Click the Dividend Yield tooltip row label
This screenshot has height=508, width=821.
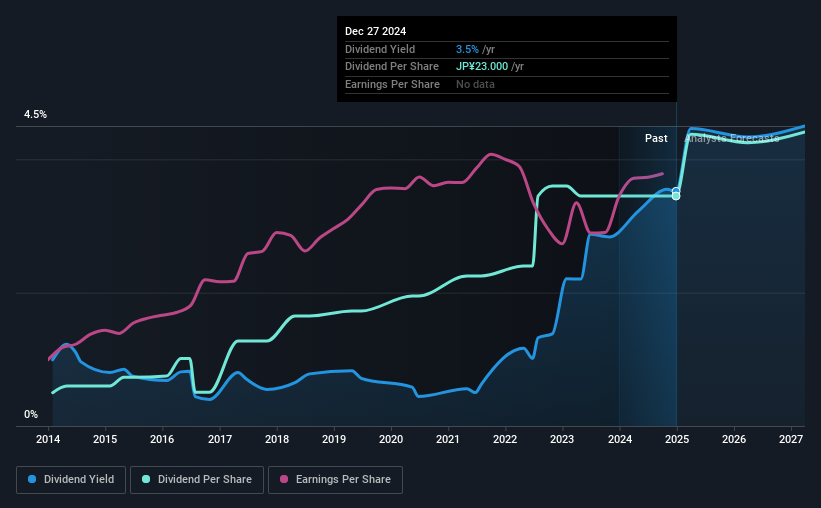[x=380, y=49]
